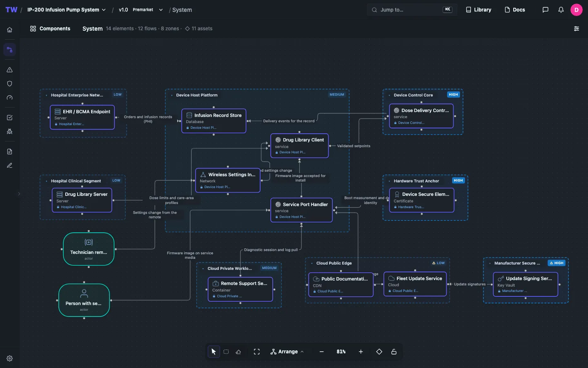588x368 pixels.
Task: Click the fit-to-screen icon
Action: tap(257, 352)
